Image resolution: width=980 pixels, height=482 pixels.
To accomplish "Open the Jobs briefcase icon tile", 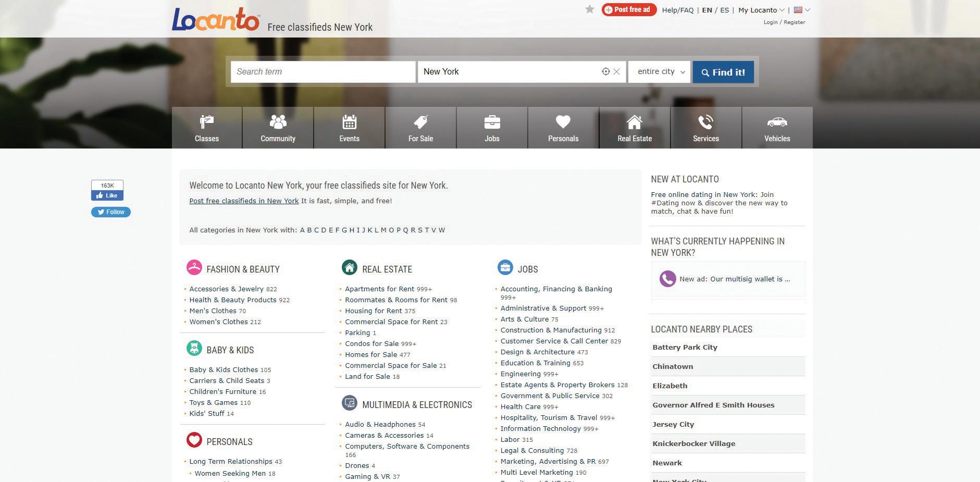I will pyautogui.click(x=492, y=128).
